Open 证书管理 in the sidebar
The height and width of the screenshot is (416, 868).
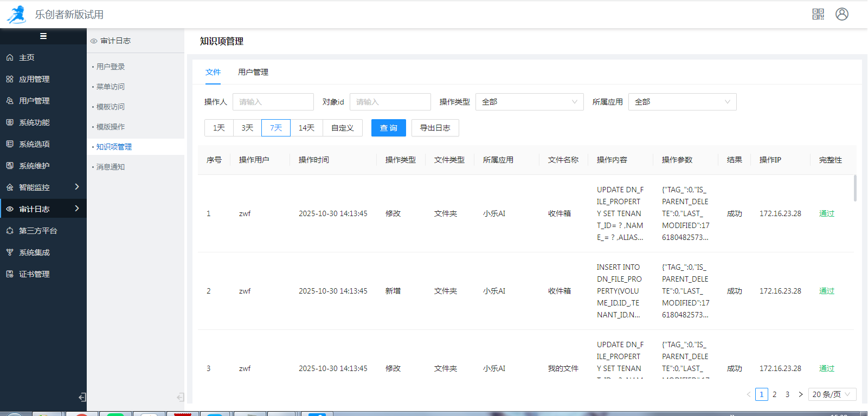tap(34, 274)
